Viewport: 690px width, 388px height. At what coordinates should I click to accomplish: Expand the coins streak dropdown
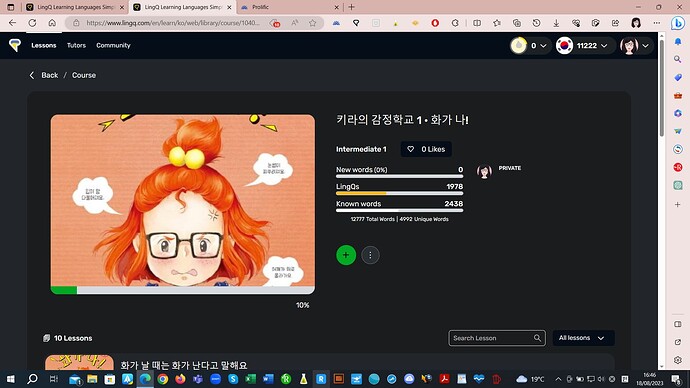tap(529, 45)
